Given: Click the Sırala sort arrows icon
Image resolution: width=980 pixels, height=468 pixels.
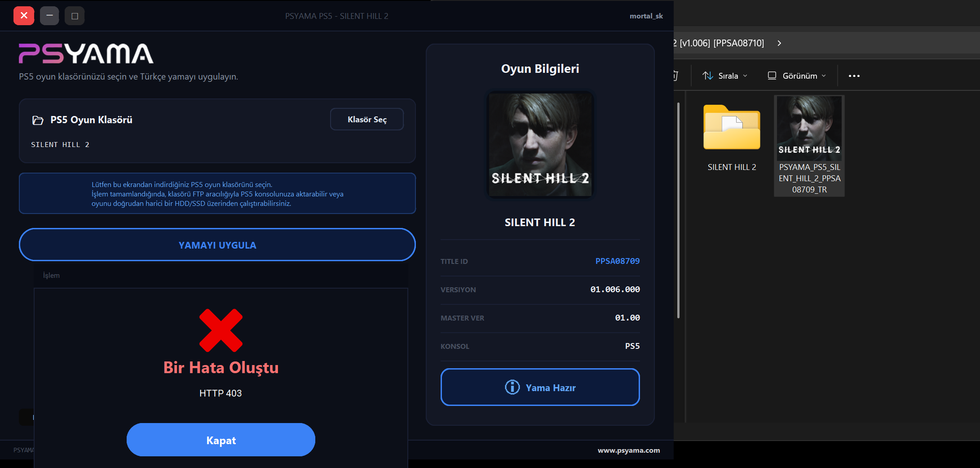Looking at the screenshot, I should pos(708,76).
